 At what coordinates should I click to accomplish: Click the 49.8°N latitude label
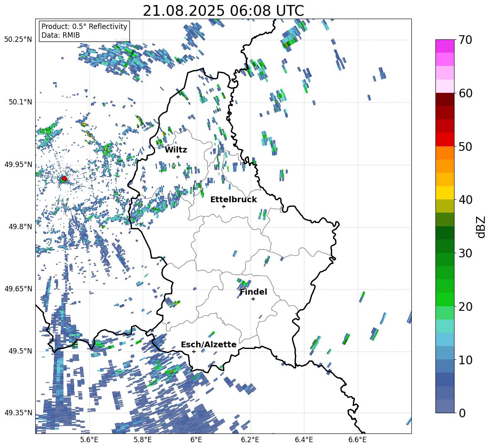[x=20, y=227]
